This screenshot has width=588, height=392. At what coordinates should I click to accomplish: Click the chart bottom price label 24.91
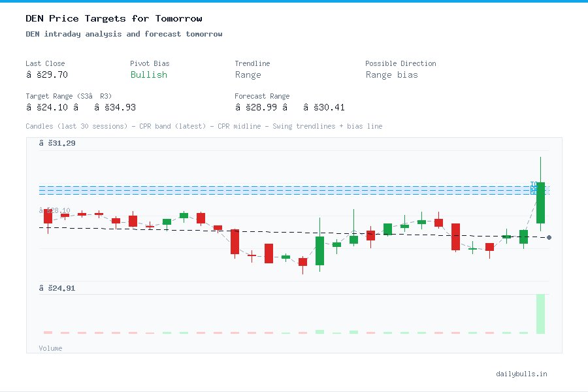(57, 288)
